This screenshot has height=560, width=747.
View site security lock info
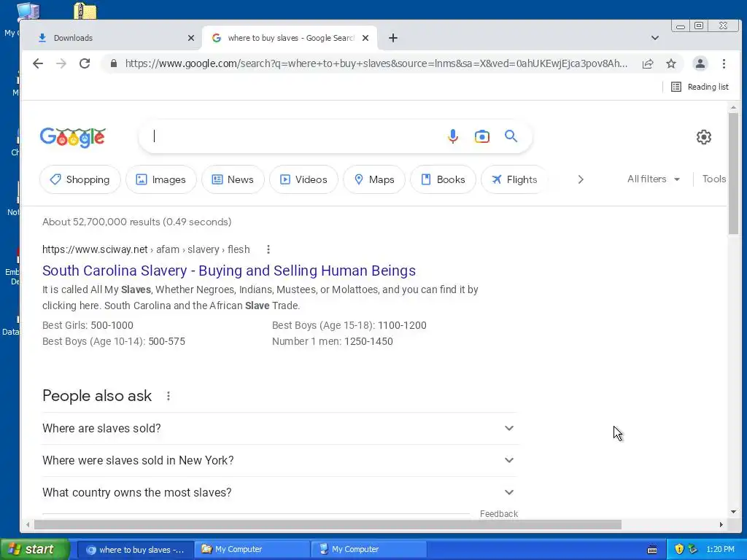[x=113, y=63]
